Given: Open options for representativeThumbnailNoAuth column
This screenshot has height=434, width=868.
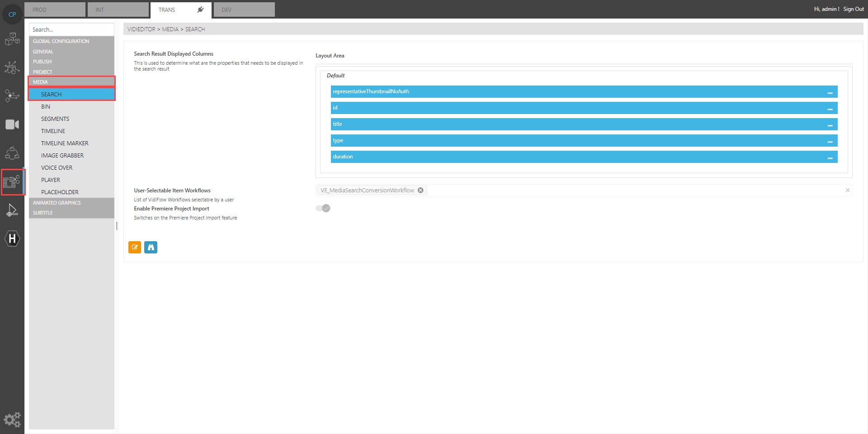Looking at the screenshot, I should point(830,92).
